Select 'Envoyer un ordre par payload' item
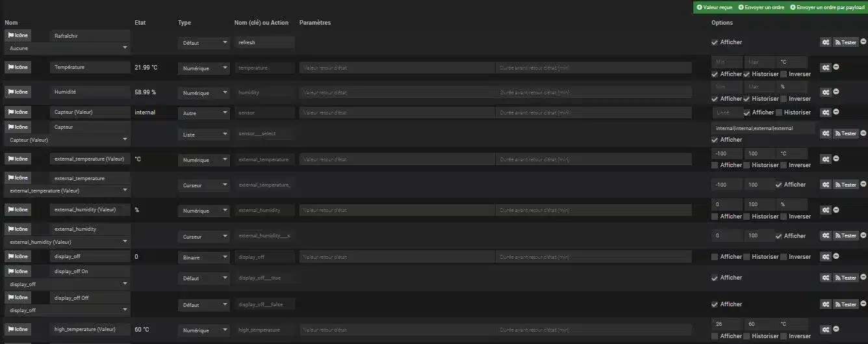 coord(827,7)
